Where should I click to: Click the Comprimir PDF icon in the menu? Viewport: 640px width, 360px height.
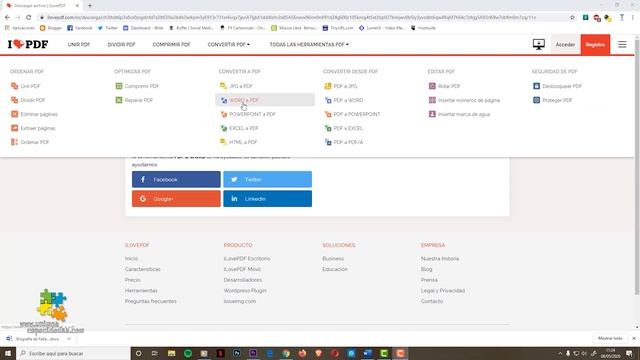pyautogui.click(x=119, y=86)
